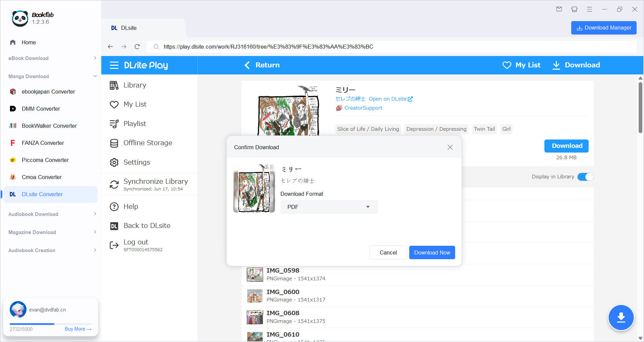Image resolution: width=644 pixels, height=342 pixels.
Task: Open the IMG_0600 file row
Action: tap(417, 296)
